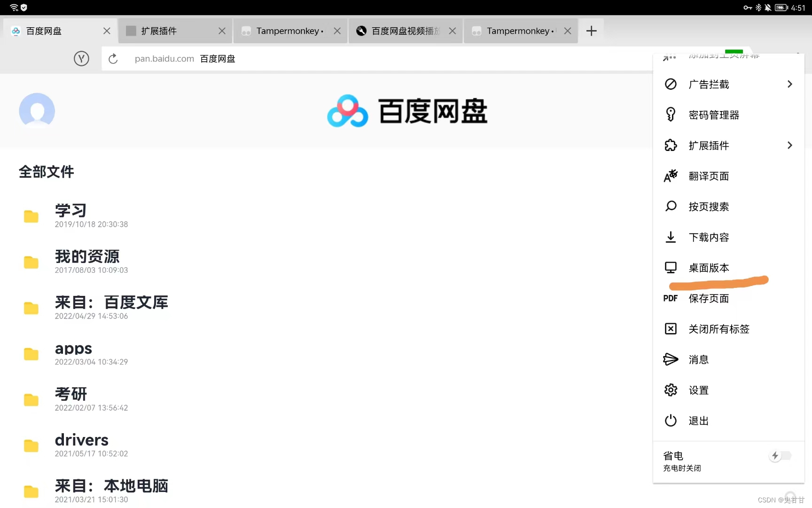Click the desktop version monitor icon
The height and width of the screenshot is (508, 812).
coord(671,268)
